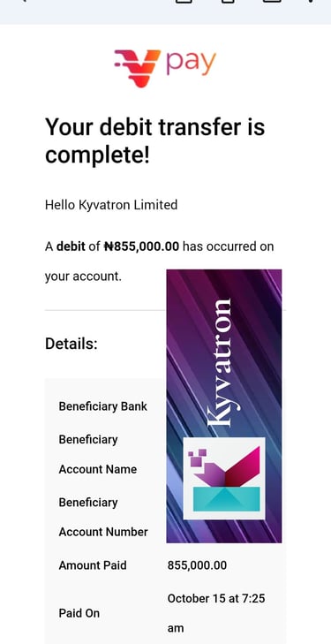Click the 855,000.00 amount paid value

click(197, 565)
